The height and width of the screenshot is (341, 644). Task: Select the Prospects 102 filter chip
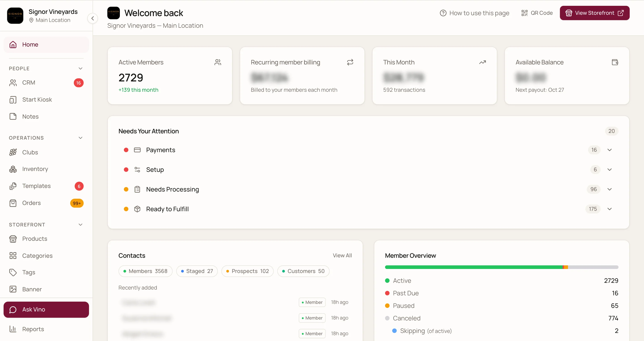pyautogui.click(x=248, y=271)
